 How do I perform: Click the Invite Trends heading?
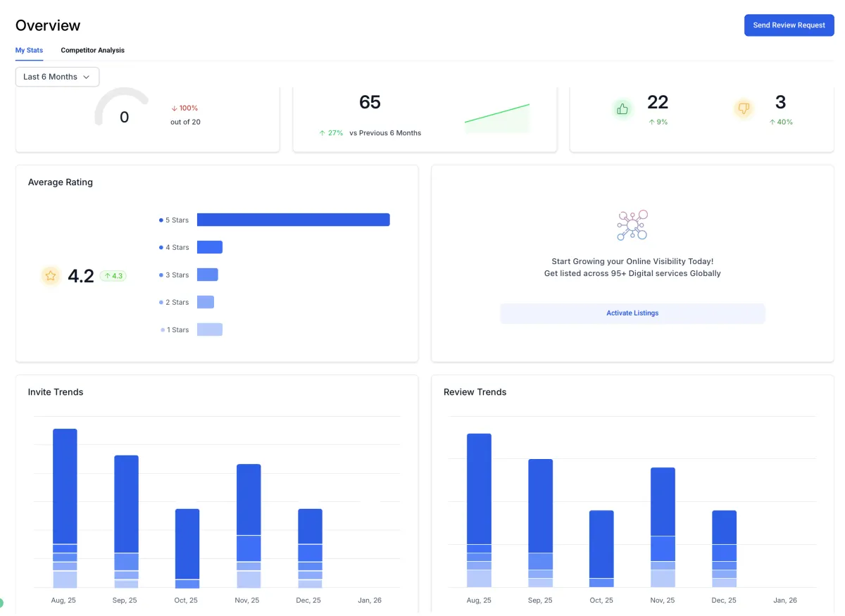tap(56, 392)
